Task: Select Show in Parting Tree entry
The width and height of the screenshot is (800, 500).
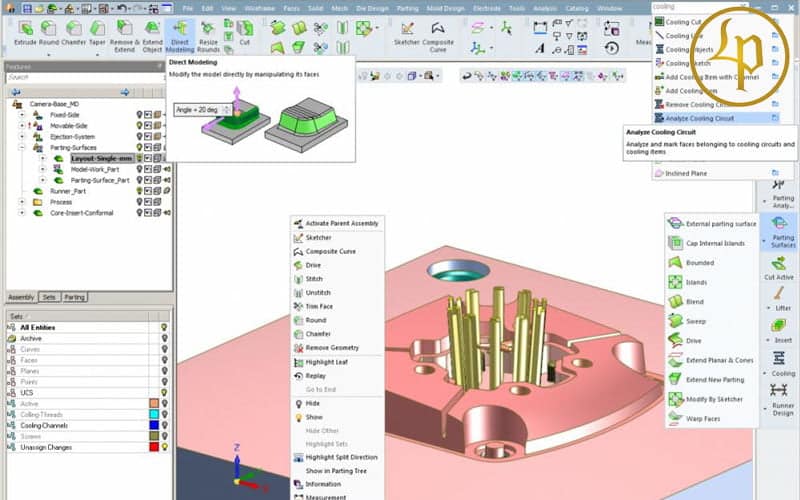Action: [x=337, y=471]
